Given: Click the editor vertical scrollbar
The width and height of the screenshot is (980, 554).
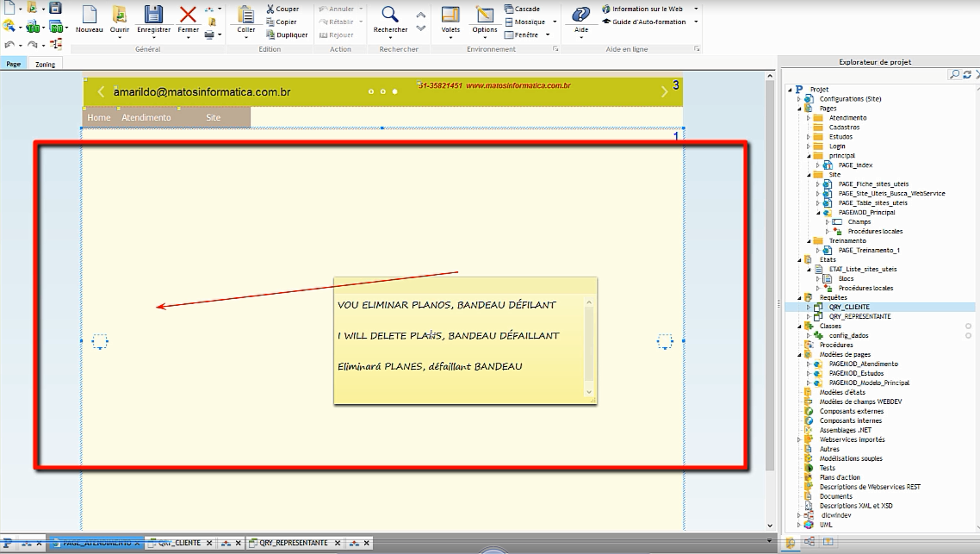Looking at the screenshot, I should tap(770, 275).
